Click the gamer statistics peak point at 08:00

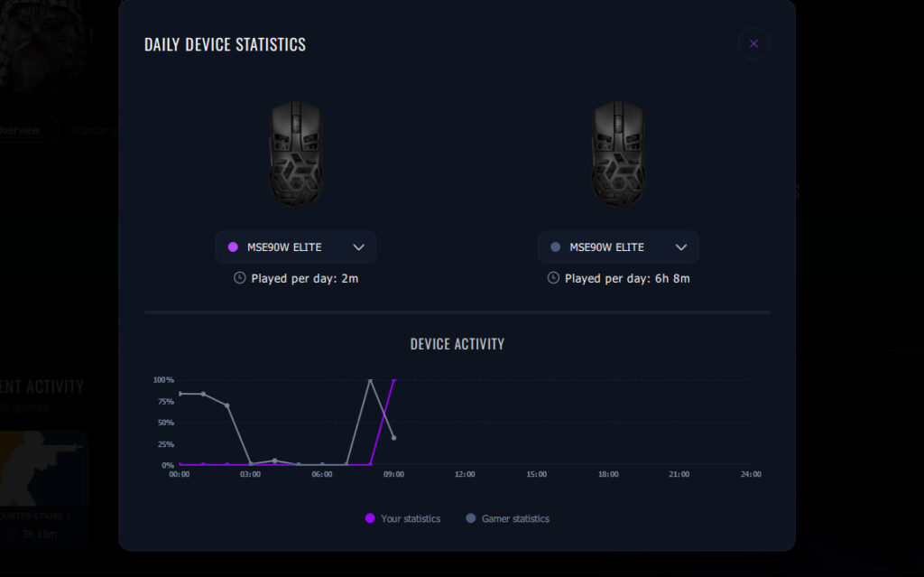coord(370,380)
